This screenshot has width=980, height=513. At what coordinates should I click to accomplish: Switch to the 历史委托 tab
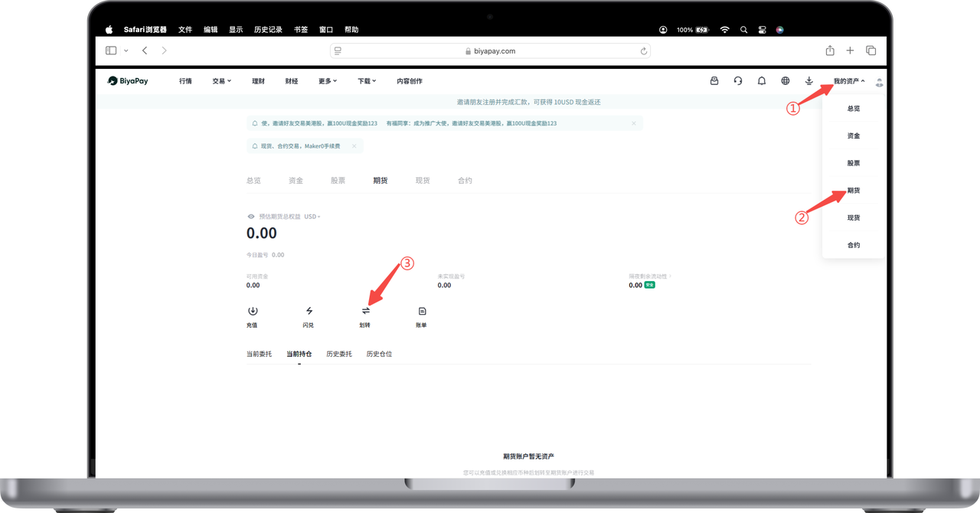339,355
